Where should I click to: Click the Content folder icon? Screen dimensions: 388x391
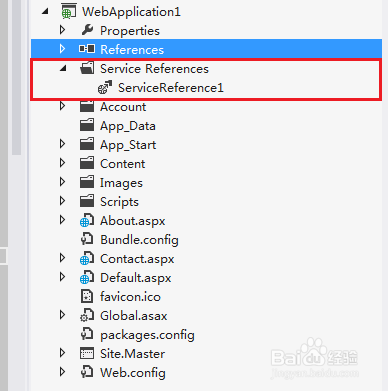coord(87,163)
